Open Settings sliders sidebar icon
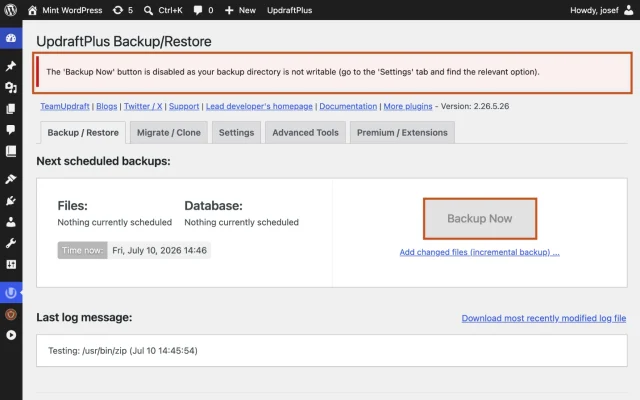The width and height of the screenshot is (640, 400). (11, 264)
